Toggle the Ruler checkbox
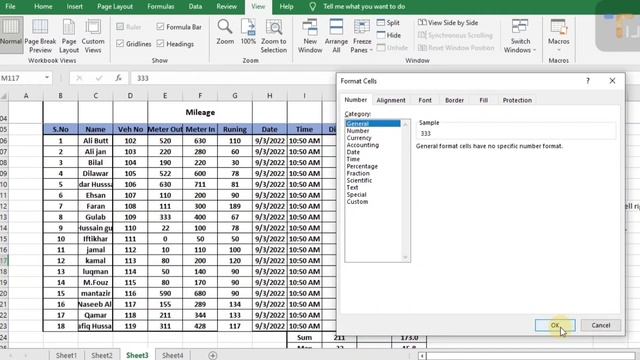The width and height of the screenshot is (640, 360). tap(120, 27)
